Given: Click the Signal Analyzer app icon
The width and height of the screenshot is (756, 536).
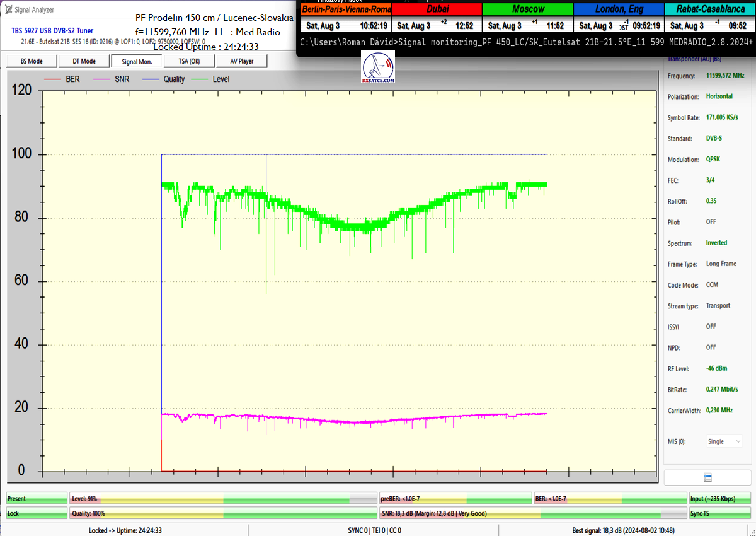Looking at the screenshot, I should tap(9, 9).
